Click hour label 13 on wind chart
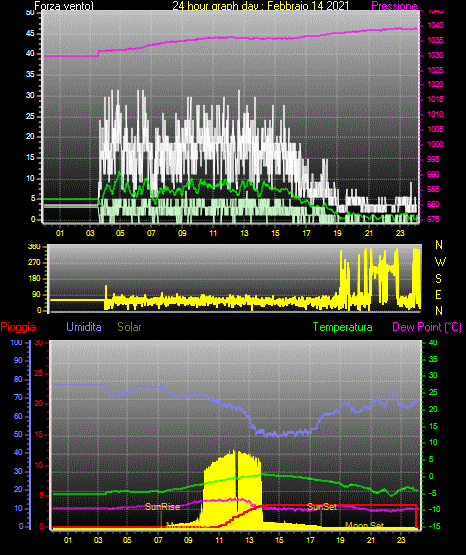The width and height of the screenshot is (466, 555). coord(244,233)
